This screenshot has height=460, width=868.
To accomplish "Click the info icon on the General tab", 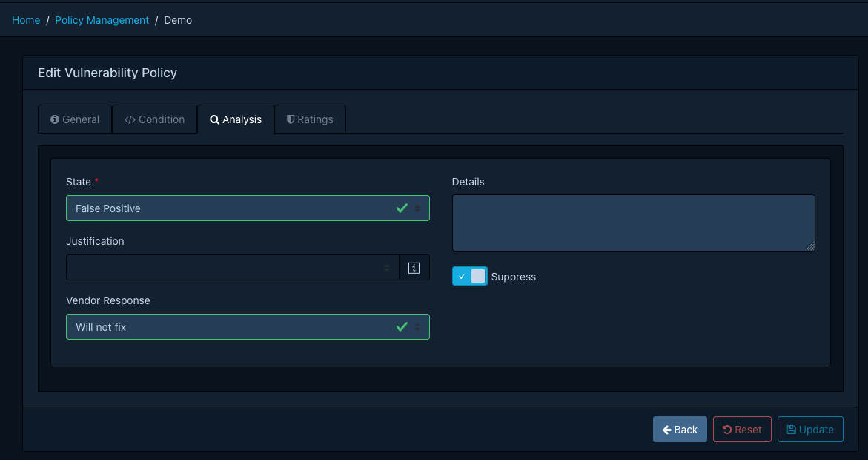I will 55,119.
